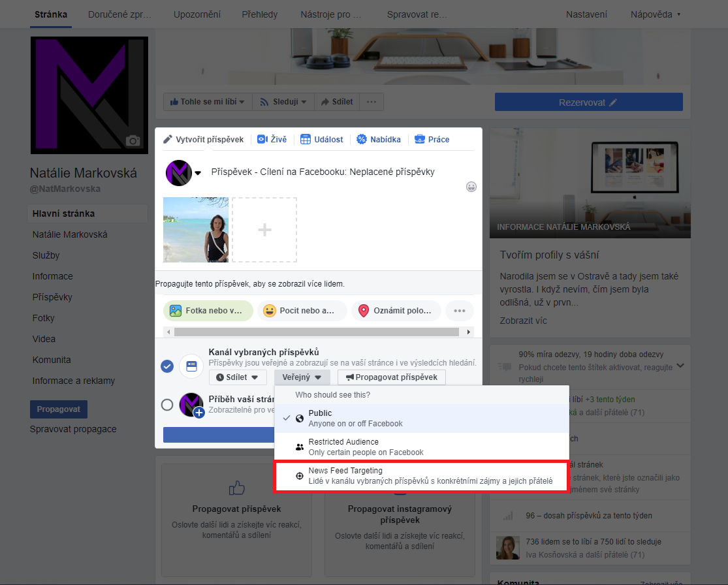The width and height of the screenshot is (728, 585).
Task: Click thumbs-up icon above Propagovat příspěvek
Action: [237, 488]
